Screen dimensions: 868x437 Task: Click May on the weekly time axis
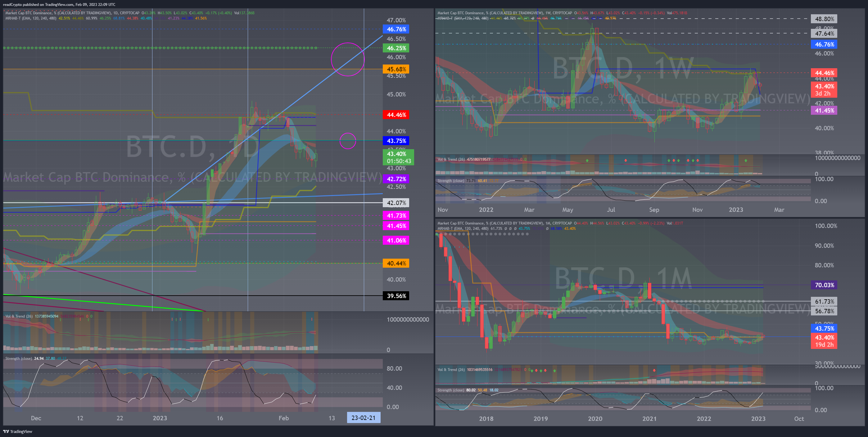tap(567, 210)
